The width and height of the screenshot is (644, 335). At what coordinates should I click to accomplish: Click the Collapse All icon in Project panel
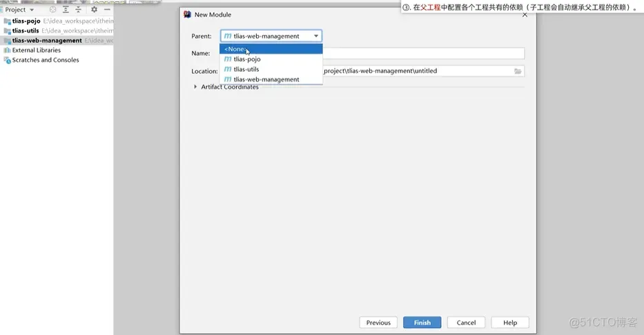pyautogui.click(x=79, y=10)
